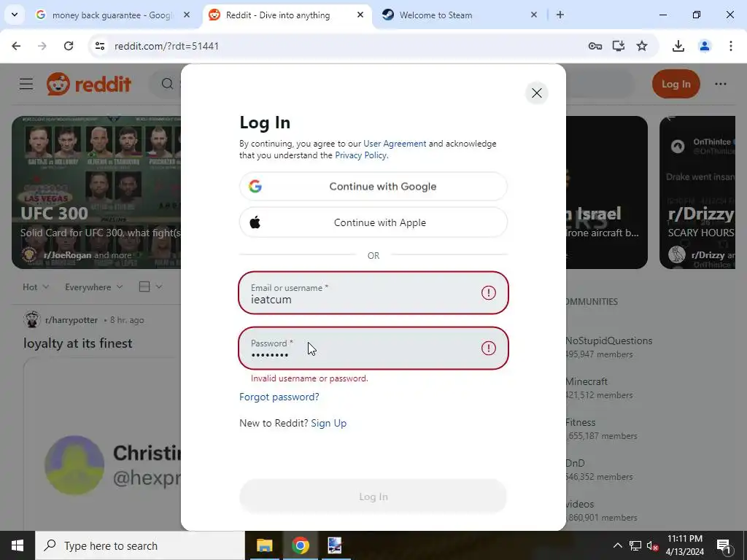Open taskbar clock and date
Image resolution: width=747 pixels, height=560 pixels.
pyautogui.click(x=684, y=545)
